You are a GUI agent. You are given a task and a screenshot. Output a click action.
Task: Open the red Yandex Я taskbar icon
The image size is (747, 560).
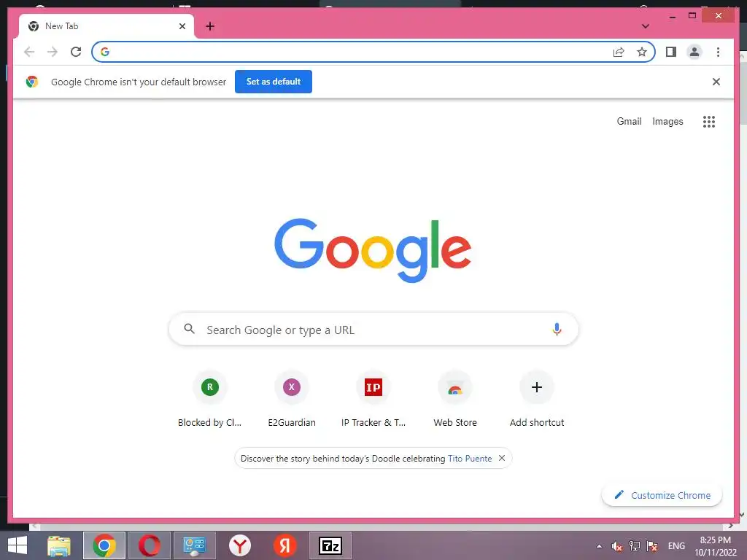tap(285, 545)
